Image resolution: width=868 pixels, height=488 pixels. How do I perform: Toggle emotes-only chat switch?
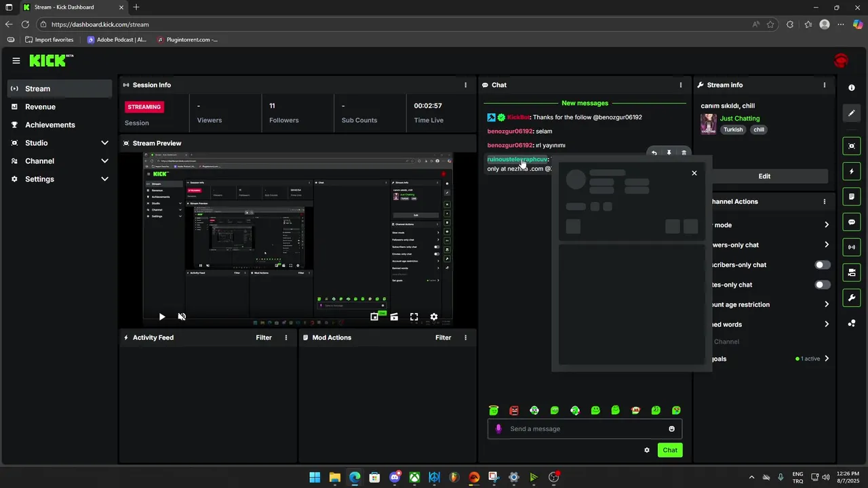point(822,285)
